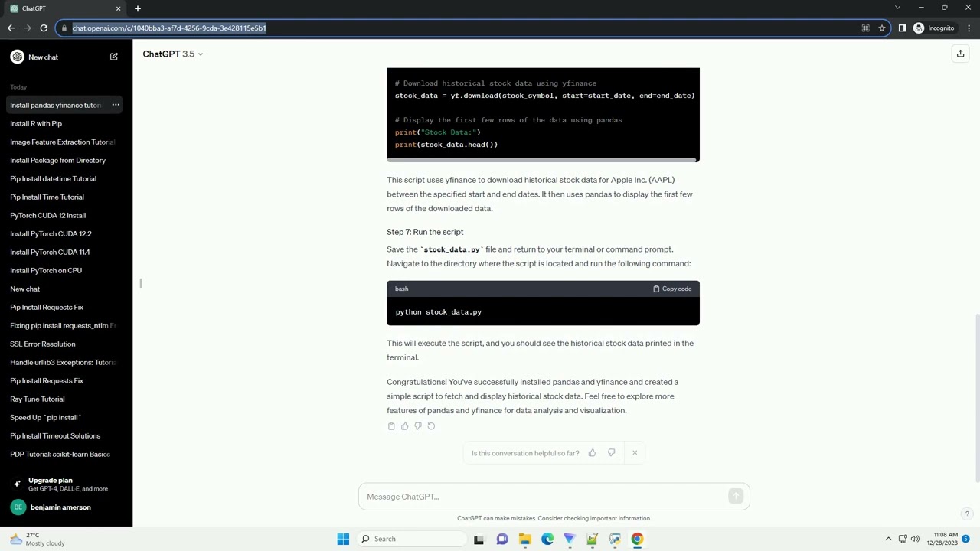Thumbs up the assistant response
The height and width of the screenshot is (551, 980).
tap(404, 426)
